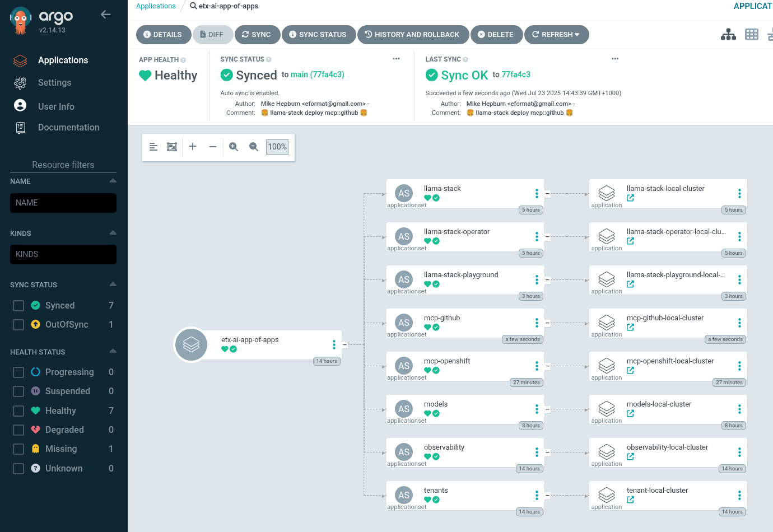The image size is (773, 532).
Task: Check the OutOfSync filter checkbox
Action: 18,324
